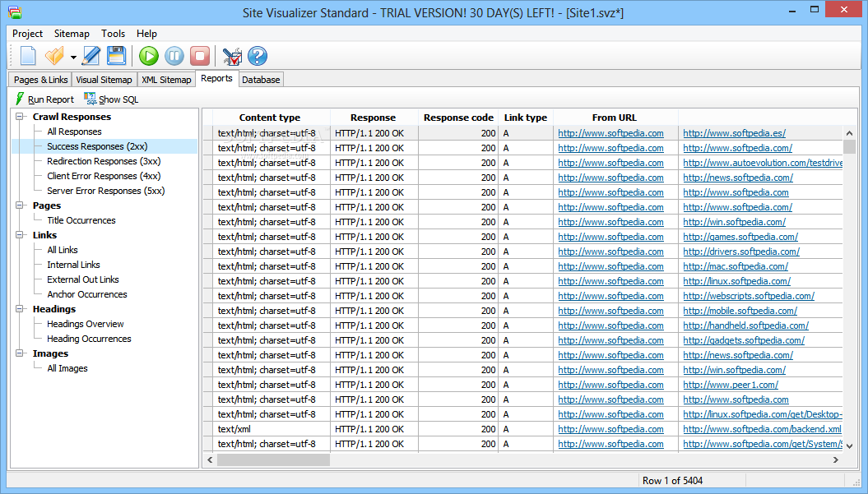The width and height of the screenshot is (868, 494).
Task: Open the http://www.softpedia.com/backend.xml link
Action: coord(762,429)
